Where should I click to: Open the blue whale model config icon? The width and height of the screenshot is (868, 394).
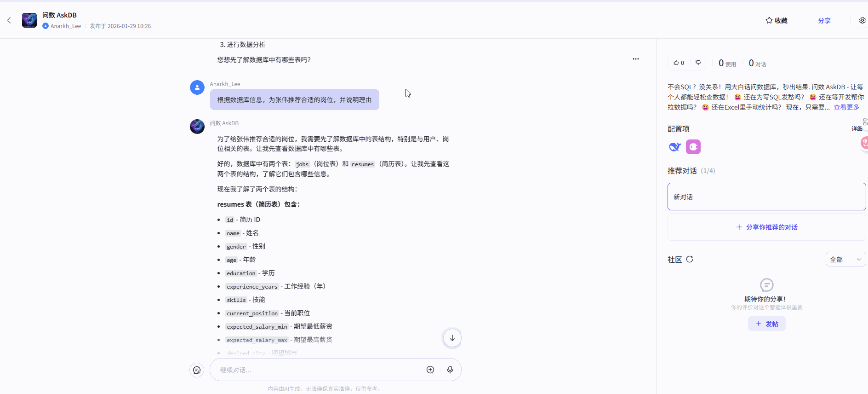click(x=675, y=147)
